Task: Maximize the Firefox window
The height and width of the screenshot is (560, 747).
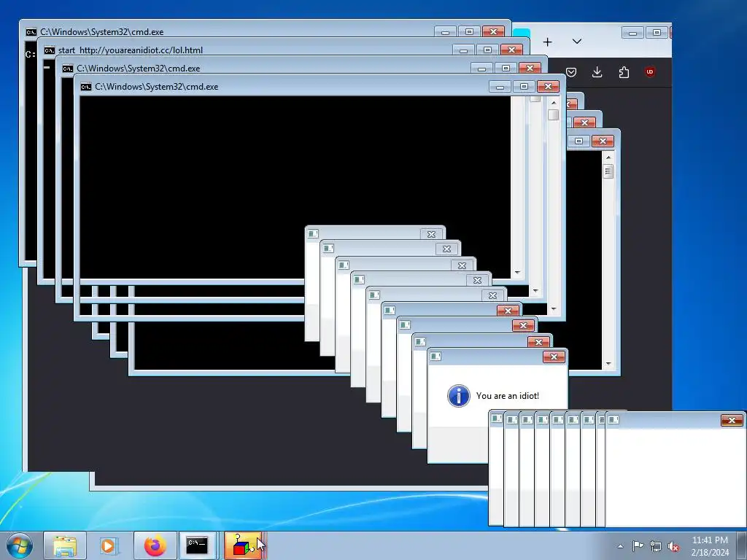Action: point(657,33)
